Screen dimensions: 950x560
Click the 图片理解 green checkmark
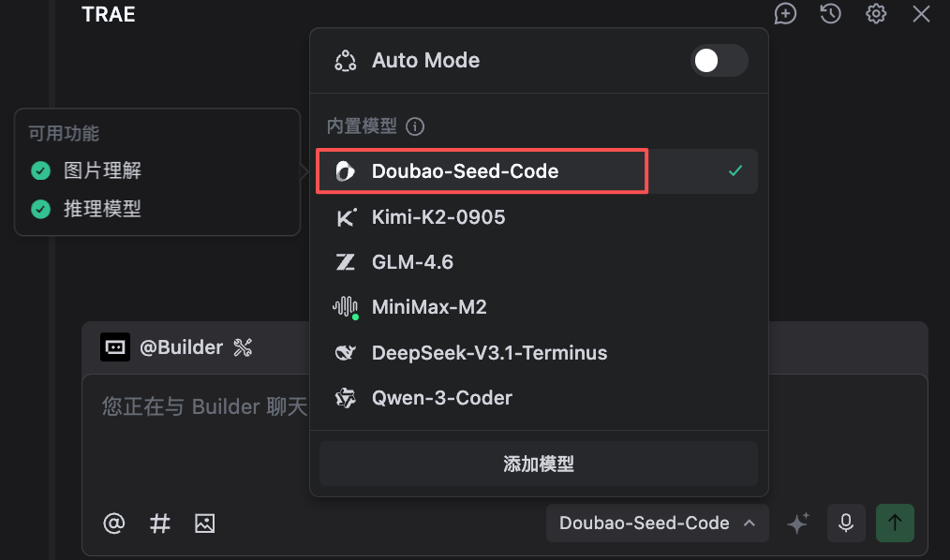pyautogui.click(x=39, y=170)
